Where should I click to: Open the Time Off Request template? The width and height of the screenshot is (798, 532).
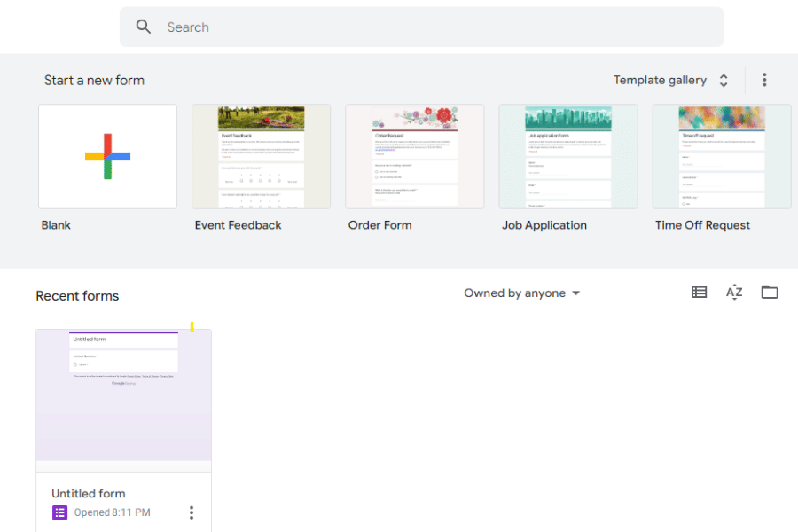pyautogui.click(x=721, y=157)
